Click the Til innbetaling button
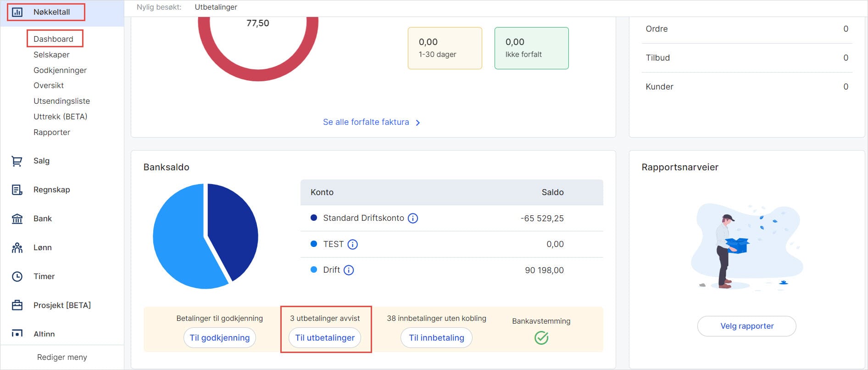 436,338
